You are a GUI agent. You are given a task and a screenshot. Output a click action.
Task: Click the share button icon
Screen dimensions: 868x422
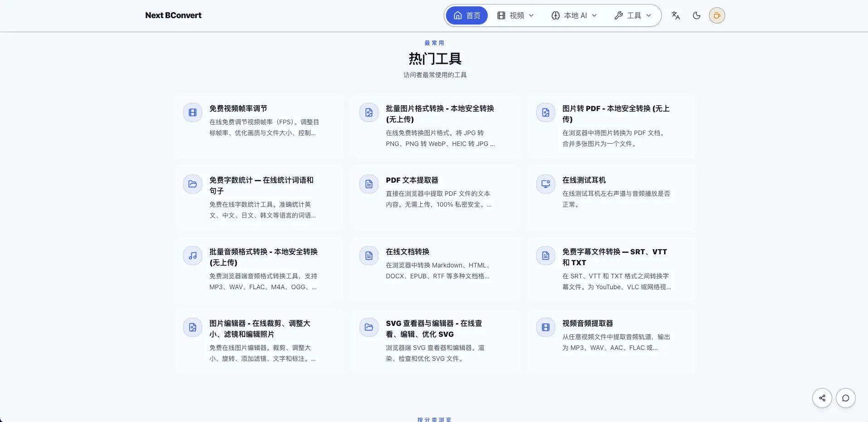[822, 398]
